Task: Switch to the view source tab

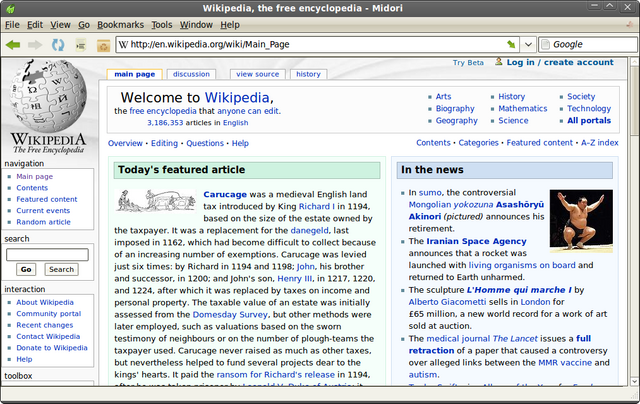Action: click(258, 74)
